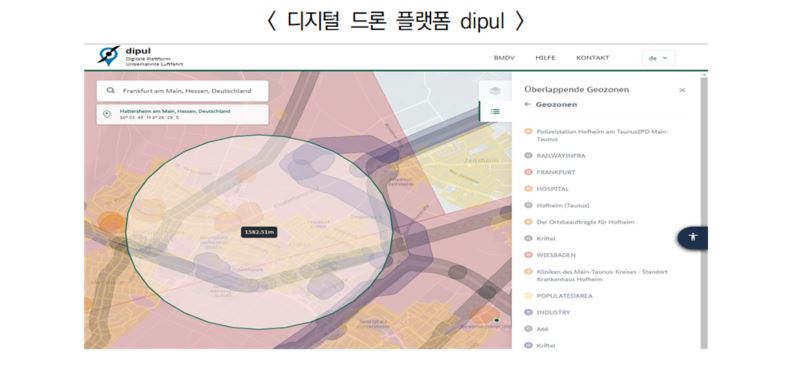
Task: Click the accessibility figure floating button
Action: coord(692,237)
